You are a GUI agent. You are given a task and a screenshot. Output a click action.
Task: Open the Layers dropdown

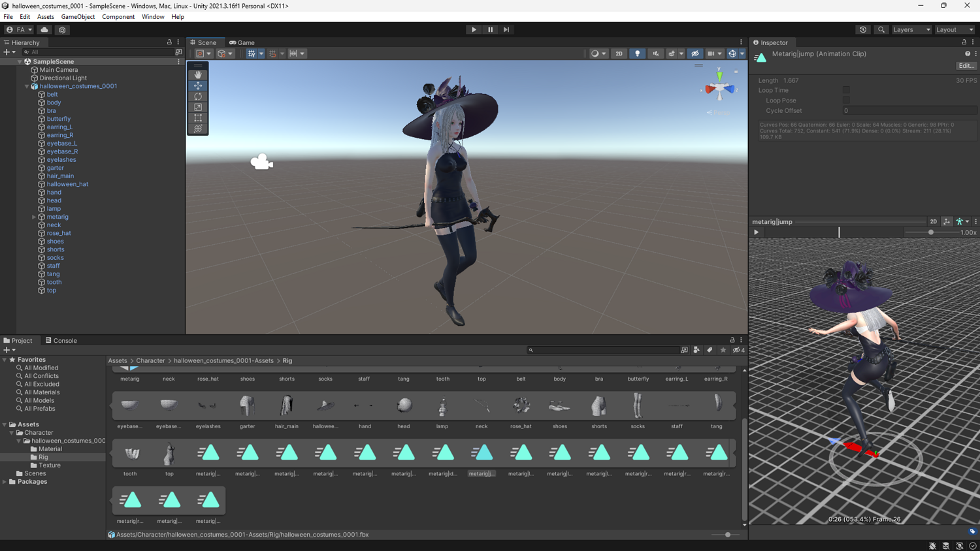coord(911,29)
